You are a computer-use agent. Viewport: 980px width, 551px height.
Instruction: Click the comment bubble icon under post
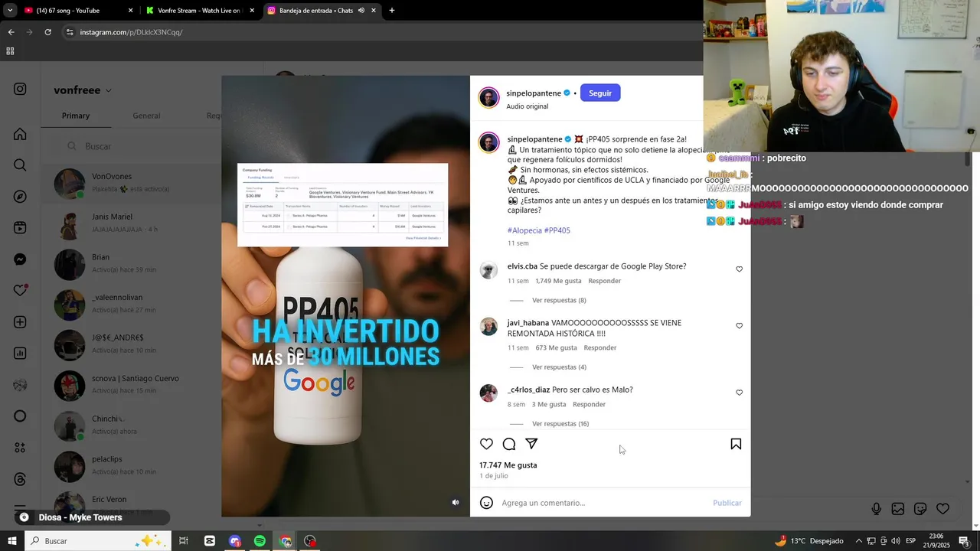509,444
